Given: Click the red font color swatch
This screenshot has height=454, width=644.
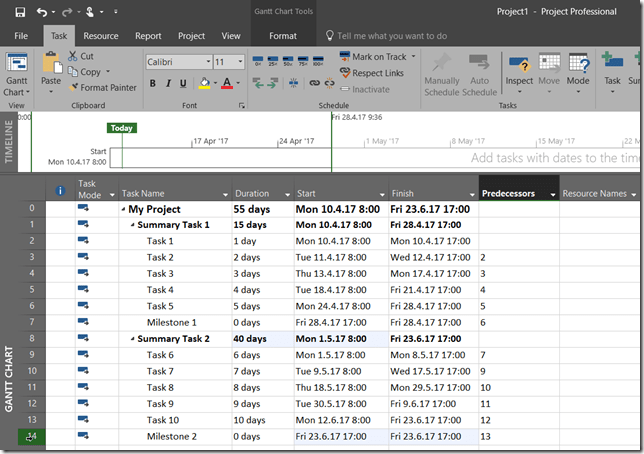Looking at the screenshot, I should tap(227, 83).
